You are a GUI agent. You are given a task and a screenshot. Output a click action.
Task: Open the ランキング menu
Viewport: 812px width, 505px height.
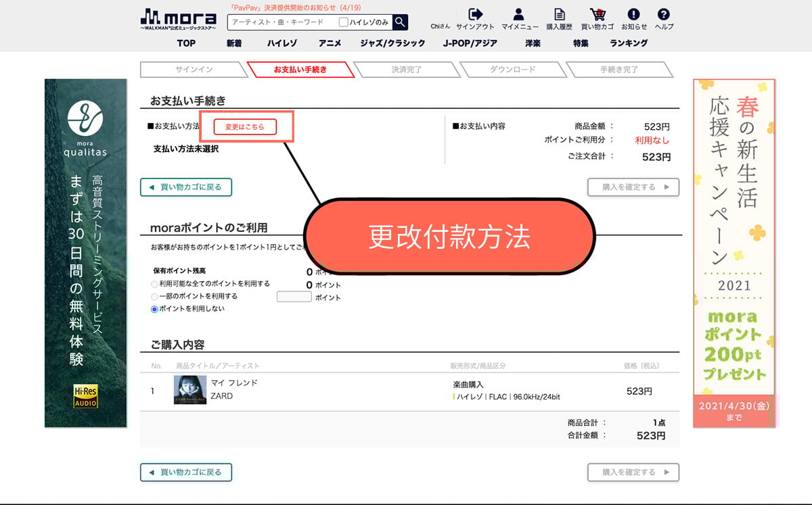629,43
